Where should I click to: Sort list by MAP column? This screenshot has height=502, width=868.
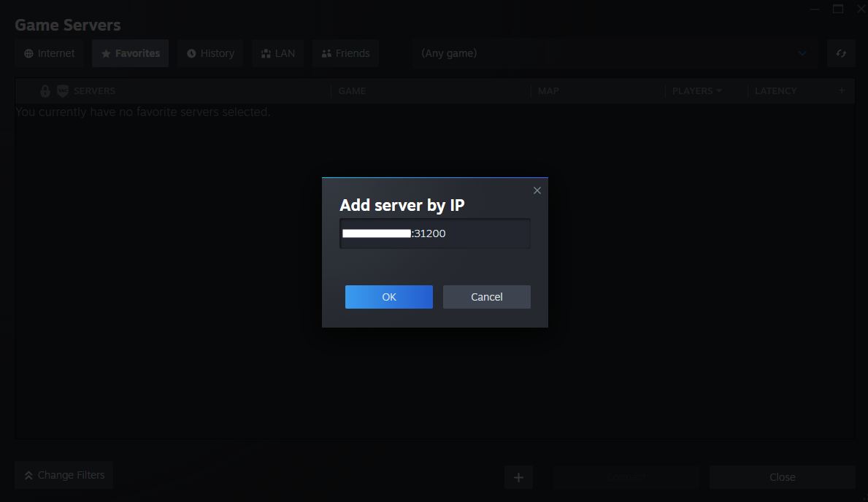click(x=548, y=90)
